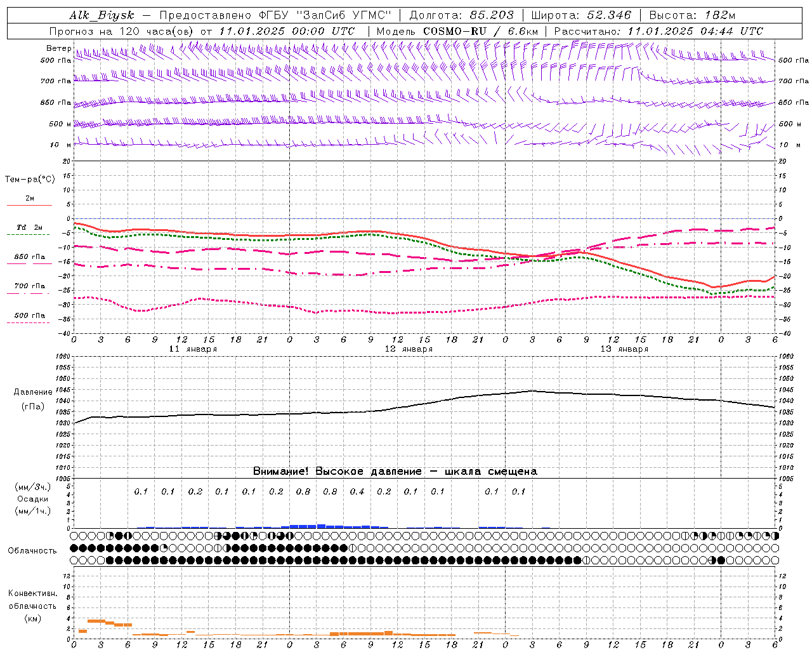Select the Тем-ра(°C) temperature label
The width and height of the screenshot is (812, 650).
pos(30,180)
